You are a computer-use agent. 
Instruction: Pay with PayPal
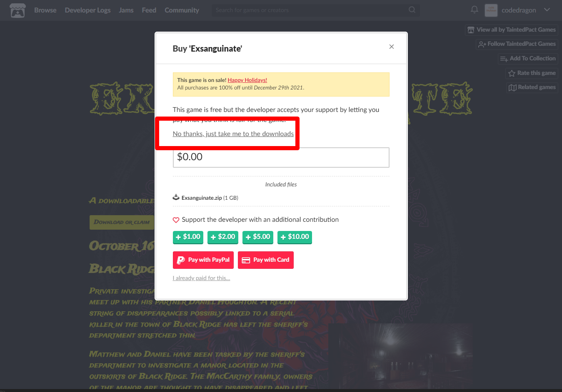click(203, 260)
